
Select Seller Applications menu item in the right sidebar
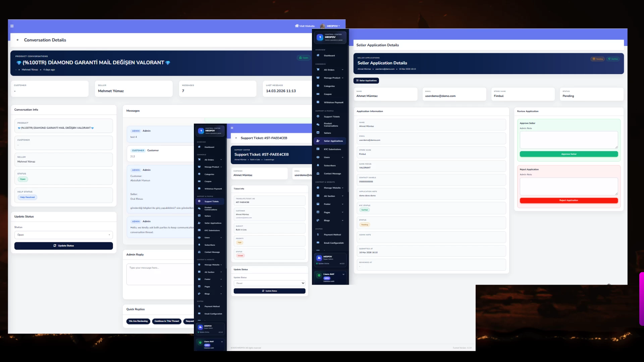(x=333, y=141)
